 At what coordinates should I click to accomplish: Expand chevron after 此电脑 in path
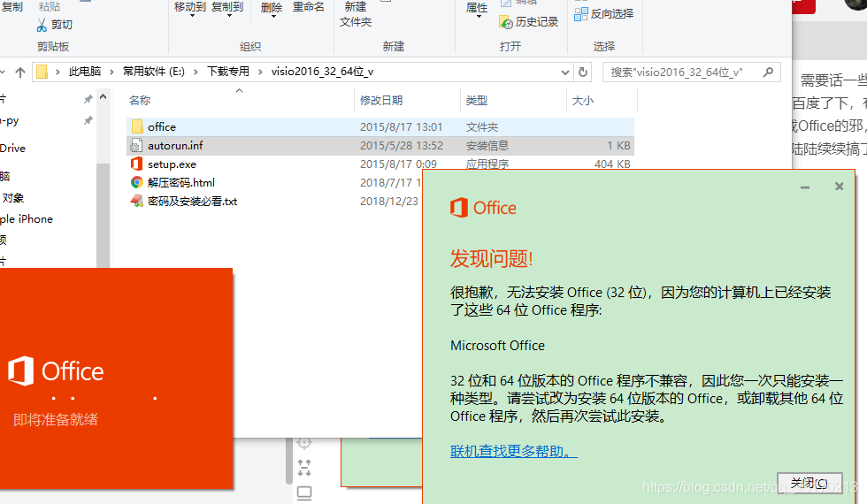[111, 72]
